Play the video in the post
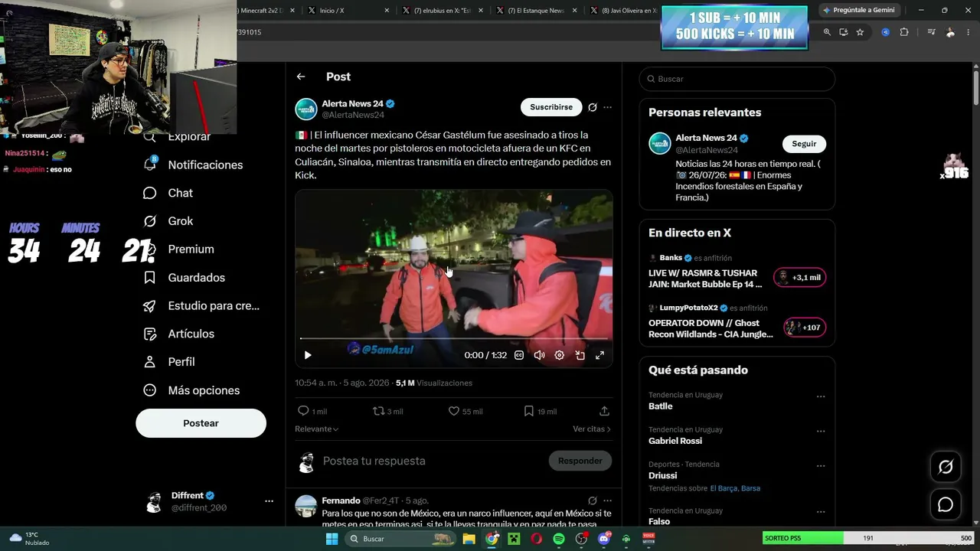The image size is (980, 551). coord(308,355)
